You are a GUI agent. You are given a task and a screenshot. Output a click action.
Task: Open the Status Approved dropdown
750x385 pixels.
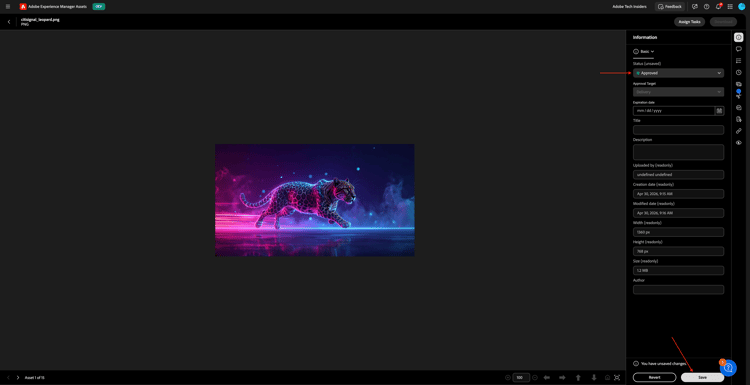pyautogui.click(x=678, y=73)
